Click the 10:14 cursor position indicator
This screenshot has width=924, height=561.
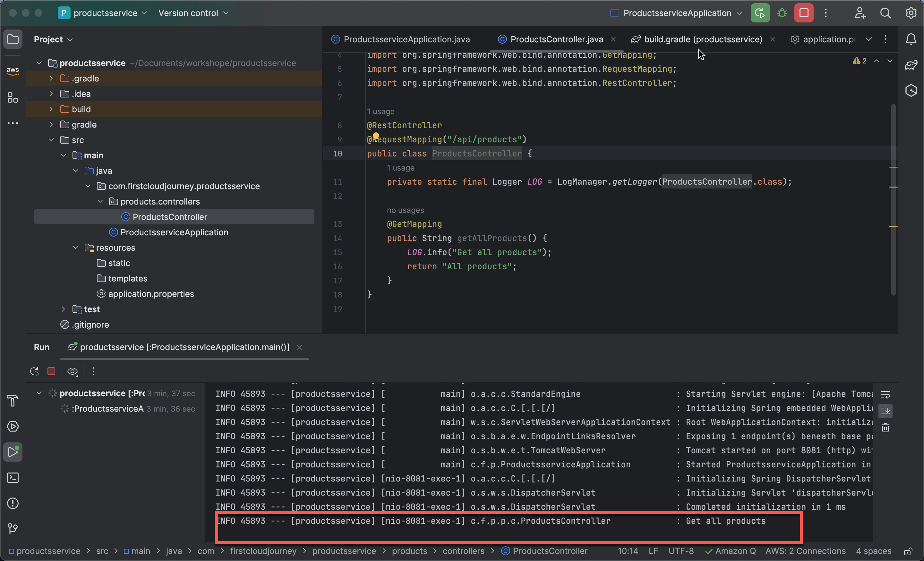tap(628, 551)
